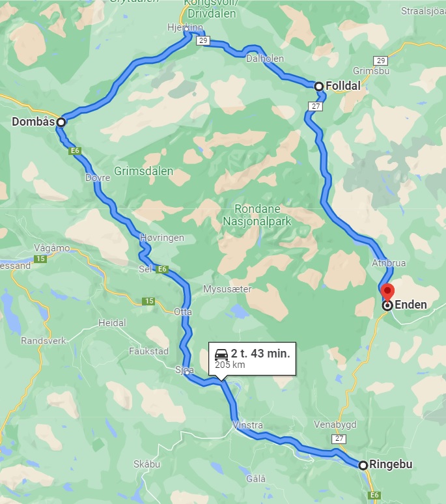Screen dimensions: 446x504
Task: Click the 205 km distance text
Action: pyautogui.click(x=230, y=365)
